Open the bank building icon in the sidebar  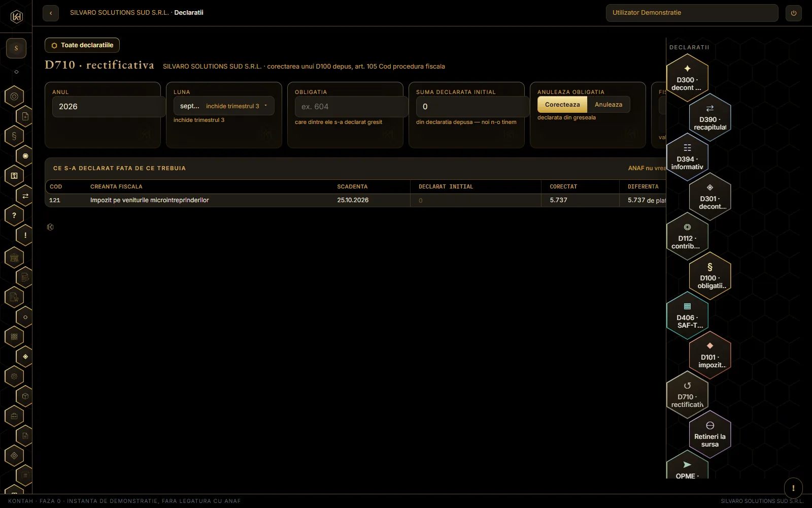point(14,258)
